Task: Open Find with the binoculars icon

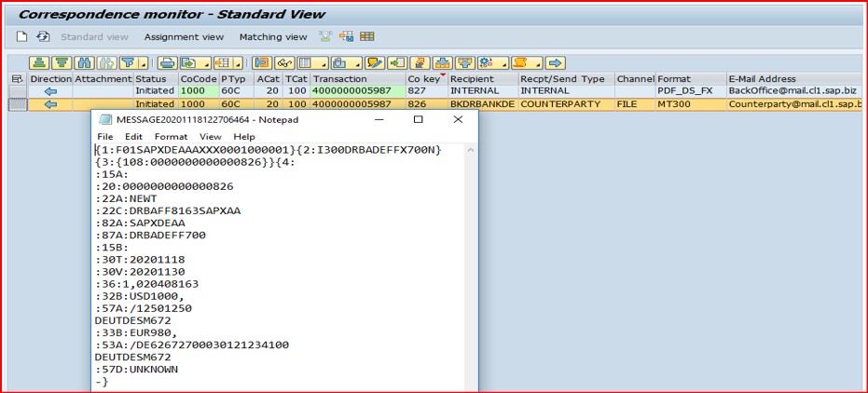Action: point(84,63)
